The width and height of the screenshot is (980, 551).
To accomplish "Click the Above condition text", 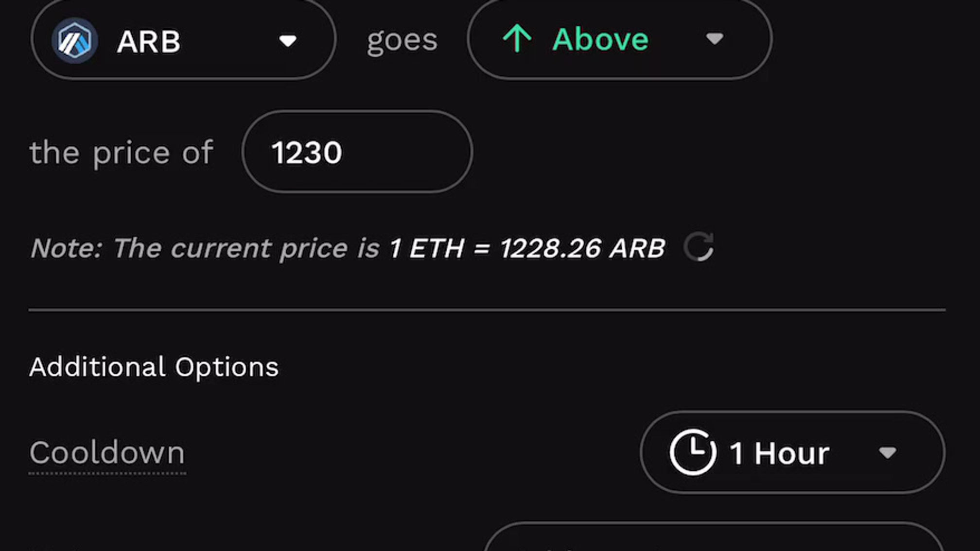I will [601, 39].
